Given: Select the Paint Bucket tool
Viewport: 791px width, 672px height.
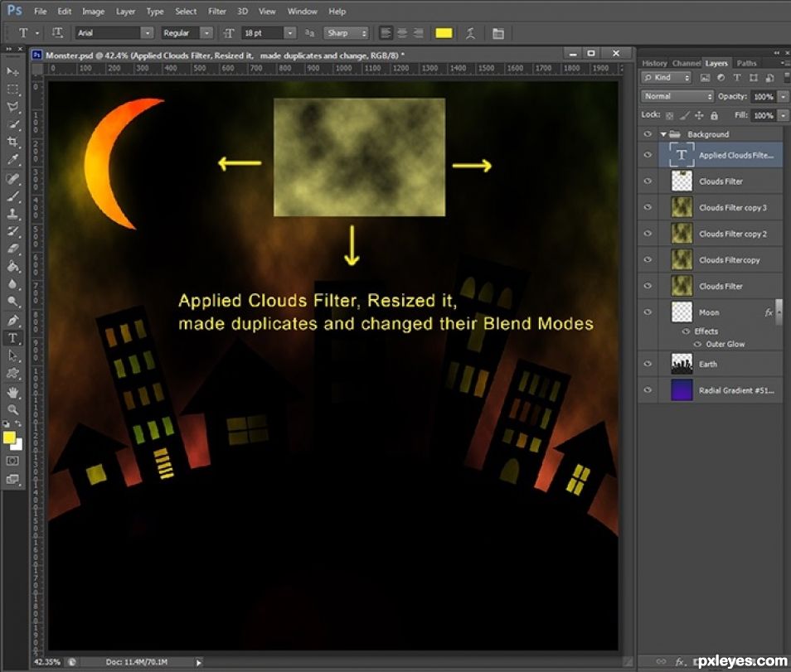Looking at the screenshot, I should (12, 267).
